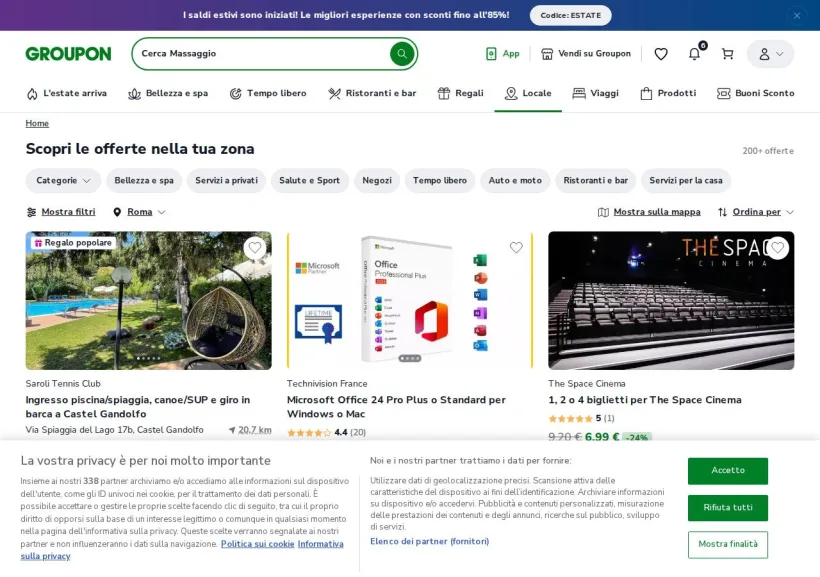Favorite the Microsoft Office deal
The image size is (820, 577).
tap(516, 247)
